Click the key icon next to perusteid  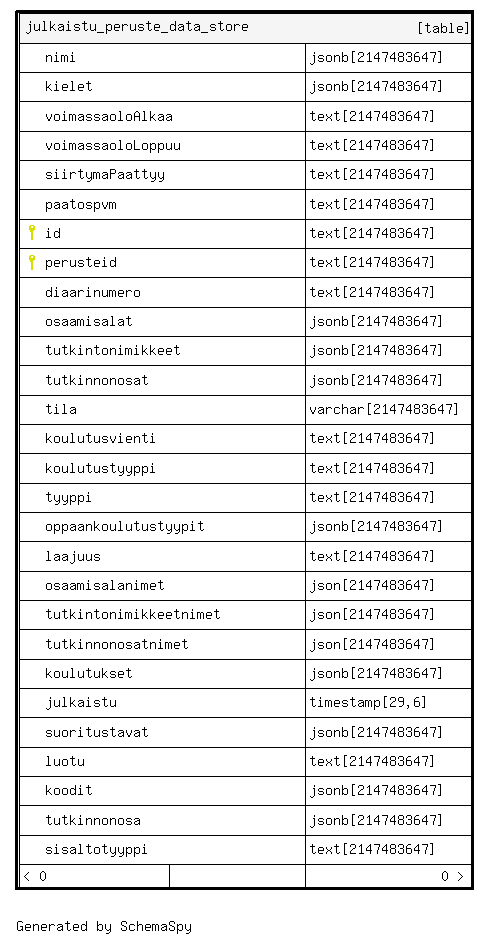(32, 262)
